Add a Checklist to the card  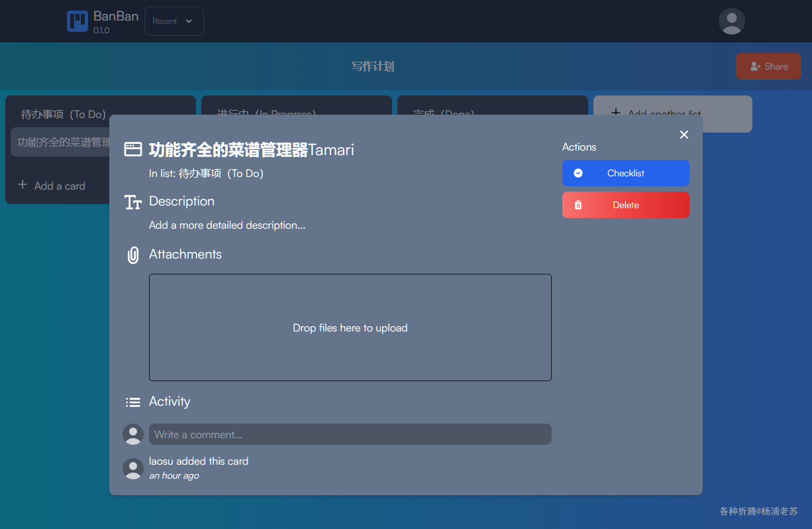click(x=626, y=173)
